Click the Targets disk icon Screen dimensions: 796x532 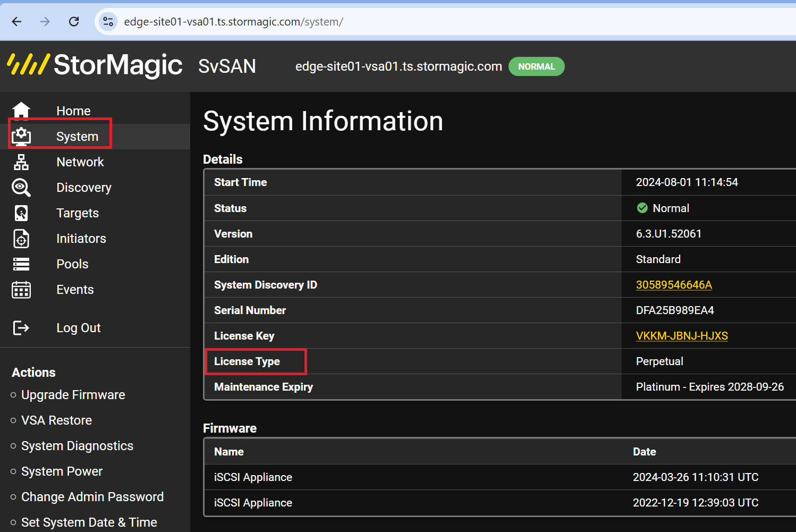tap(21, 213)
